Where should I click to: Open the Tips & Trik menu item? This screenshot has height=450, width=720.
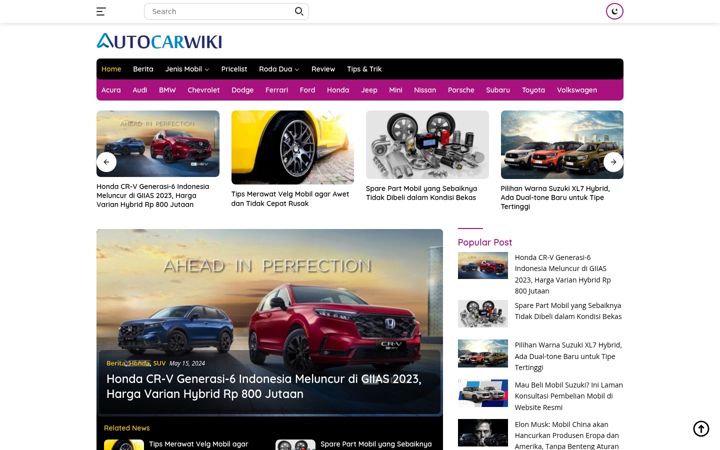click(x=364, y=69)
